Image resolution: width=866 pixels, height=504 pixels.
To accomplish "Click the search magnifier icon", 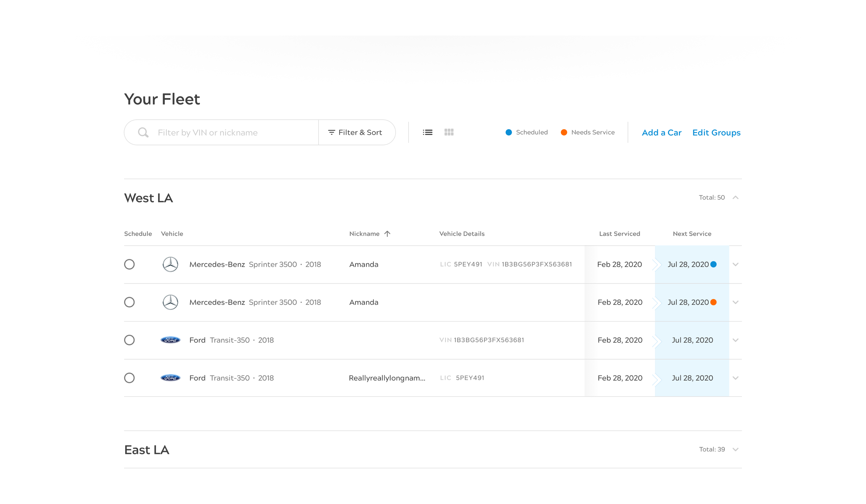I will 143,132.
